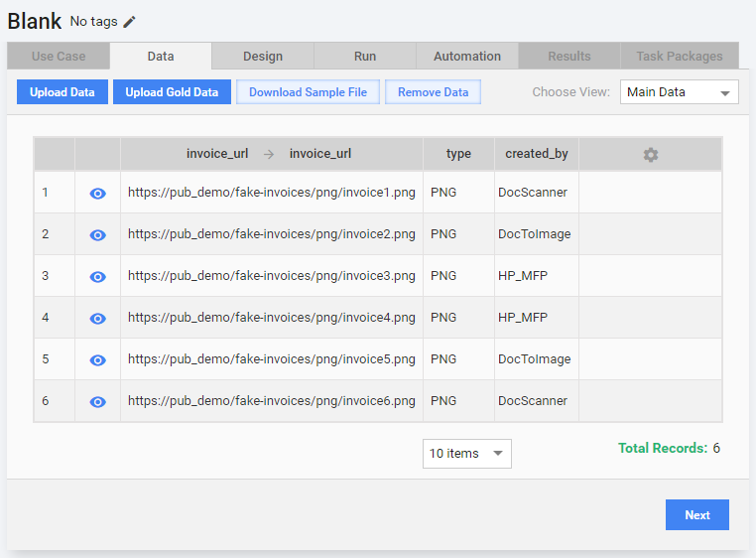Preview invoice3.png with its eye icon
The image size is (756, 558).
[x=98, y=277]
